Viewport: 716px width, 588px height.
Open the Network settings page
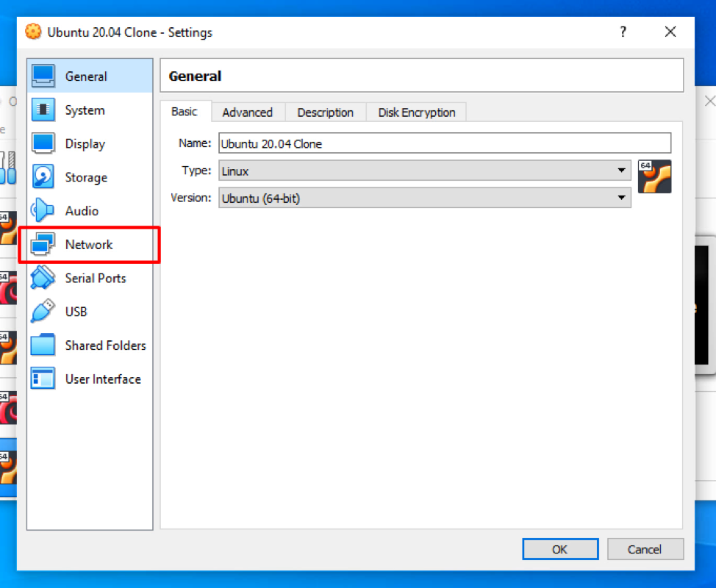tap(90, 244)
